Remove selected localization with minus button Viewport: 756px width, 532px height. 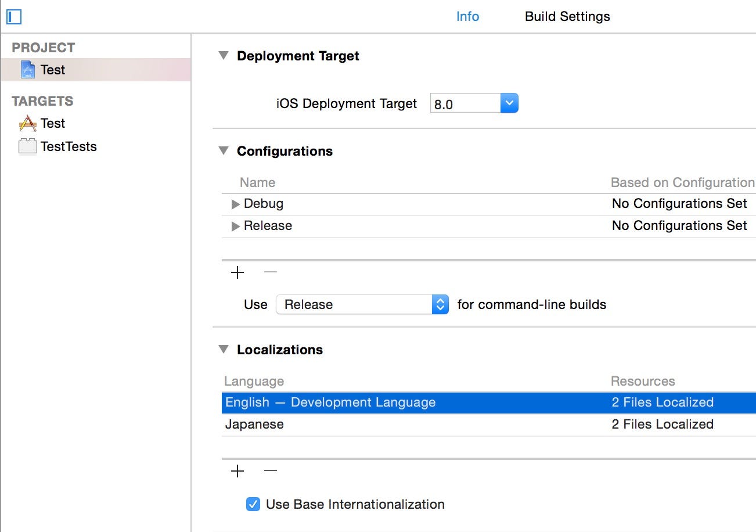pos(271,471)
